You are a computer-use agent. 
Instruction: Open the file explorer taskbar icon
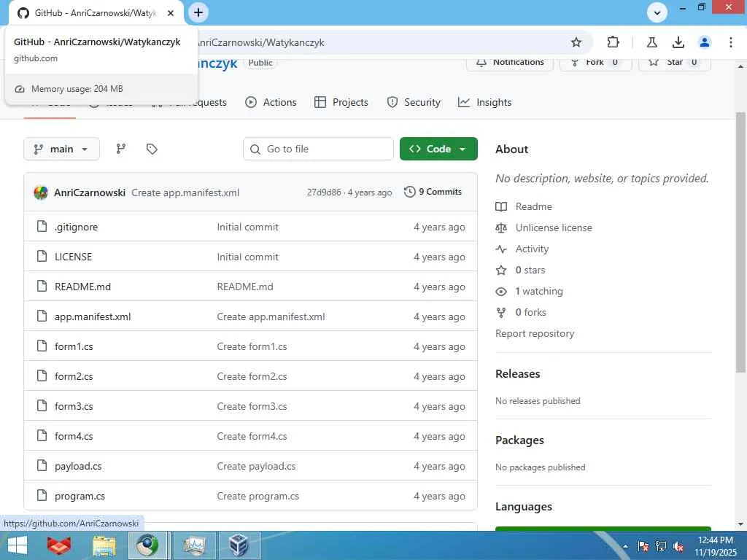pos(104,545)
